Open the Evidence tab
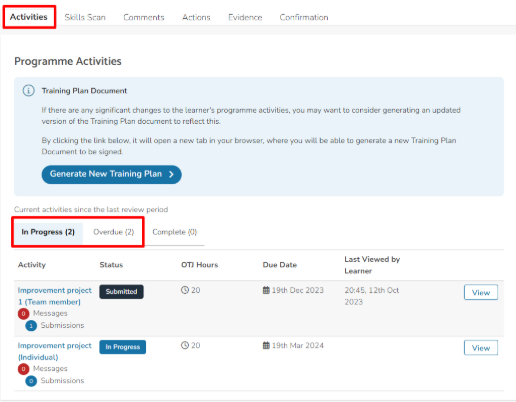Screen dimensions: 516x402 245,17
